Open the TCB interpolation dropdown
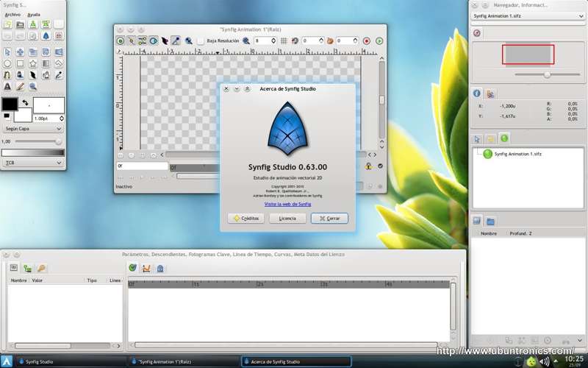Screen dimensions: 588x368 click(x=32, y=163)
